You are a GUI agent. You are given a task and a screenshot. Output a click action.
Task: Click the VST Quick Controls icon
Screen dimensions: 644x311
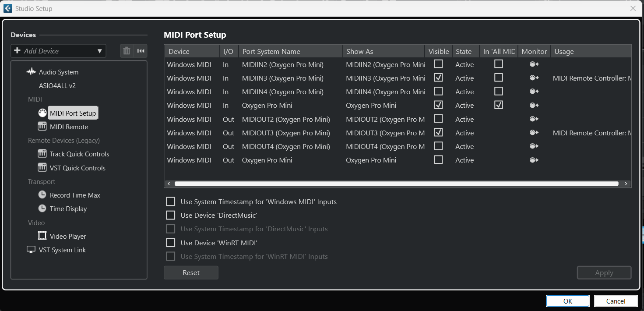click(x=42, y=168)
